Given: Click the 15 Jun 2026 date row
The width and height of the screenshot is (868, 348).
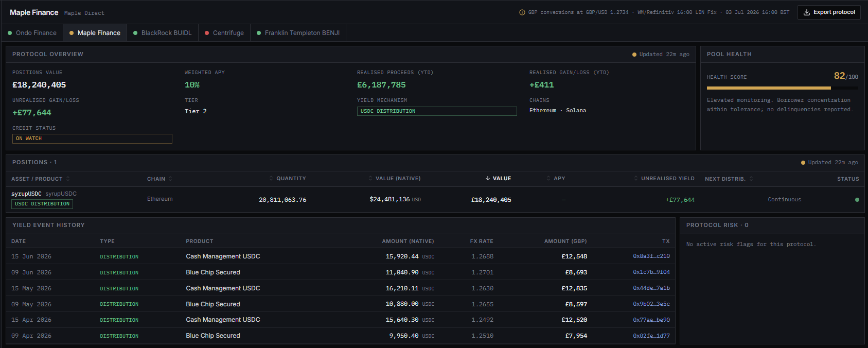Looking at the screenshot, I should (31, 256).
